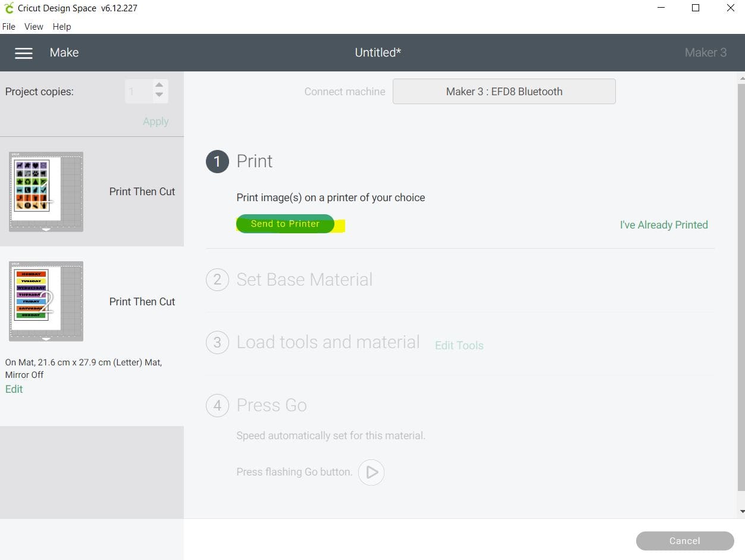Click the step 1 Print number circle
Viewport: 745px width, 560px height.
click(x=217, y=161)
